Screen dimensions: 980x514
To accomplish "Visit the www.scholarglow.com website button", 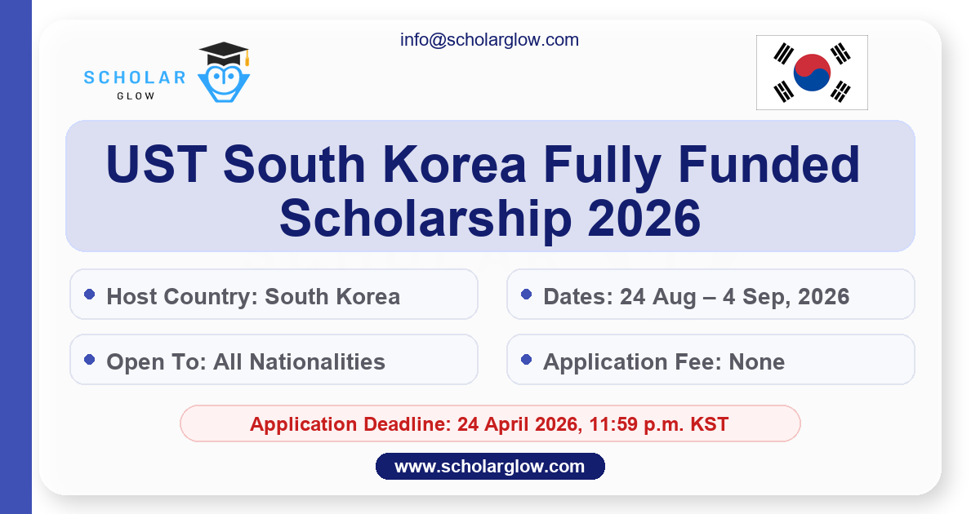I will [490, 467].
